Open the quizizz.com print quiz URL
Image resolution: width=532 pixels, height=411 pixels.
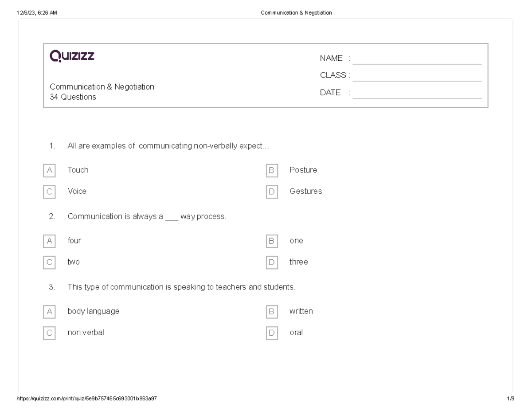pyautogui.click(x=86, y=399)
